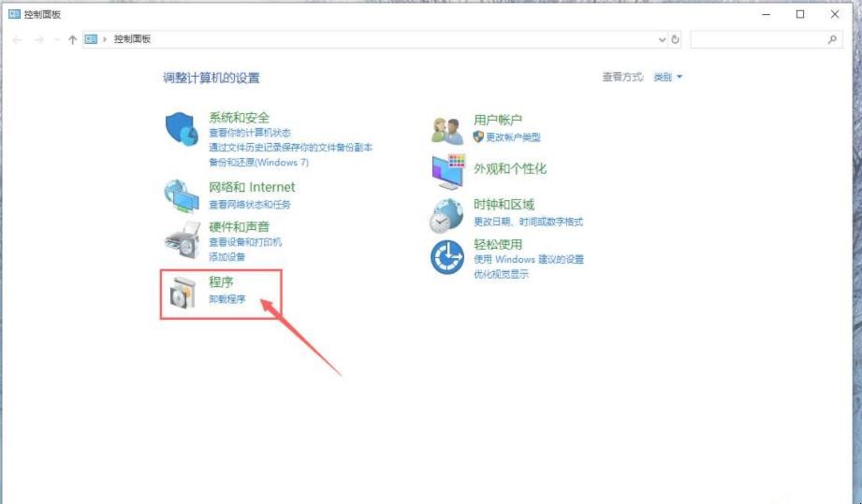
Task: Click the shield icon beside 更改帐户类型
Action: pos(478,137)
